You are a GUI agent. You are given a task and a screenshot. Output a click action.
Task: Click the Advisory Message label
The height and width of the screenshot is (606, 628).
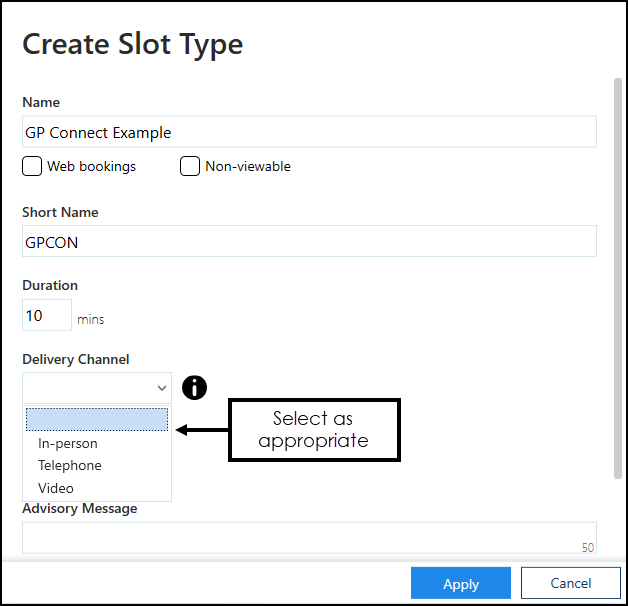(80, 508)
